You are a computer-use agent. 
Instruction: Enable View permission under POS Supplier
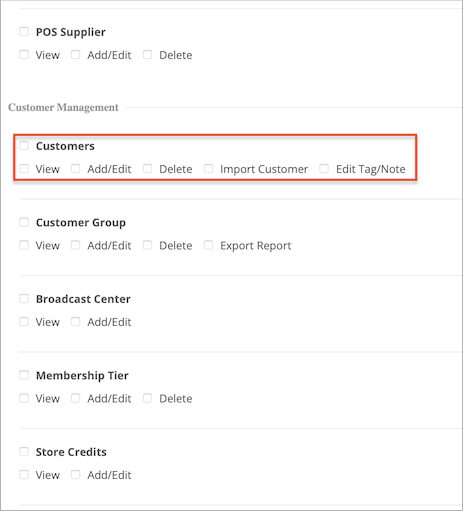pos(24,55)
